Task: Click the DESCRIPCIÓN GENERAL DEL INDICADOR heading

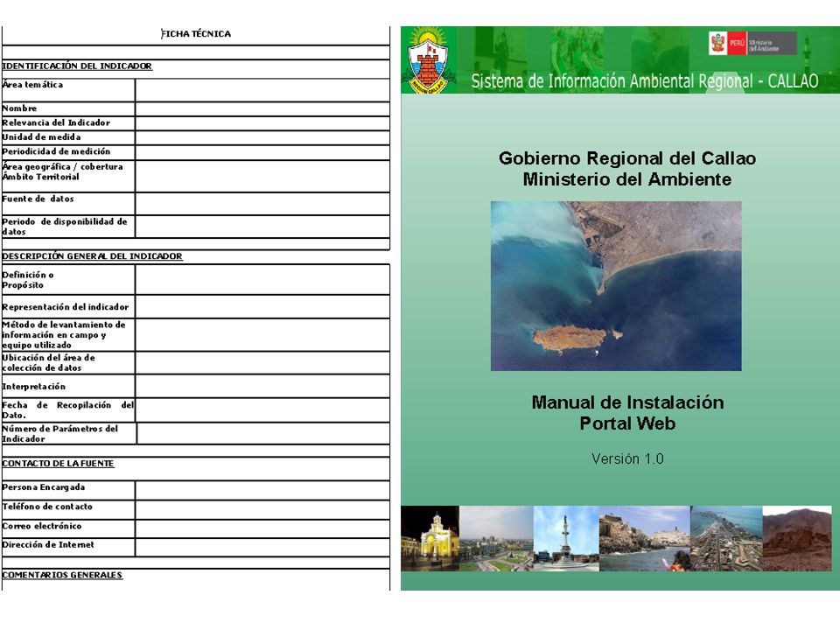Action: [x=92, y=256]
